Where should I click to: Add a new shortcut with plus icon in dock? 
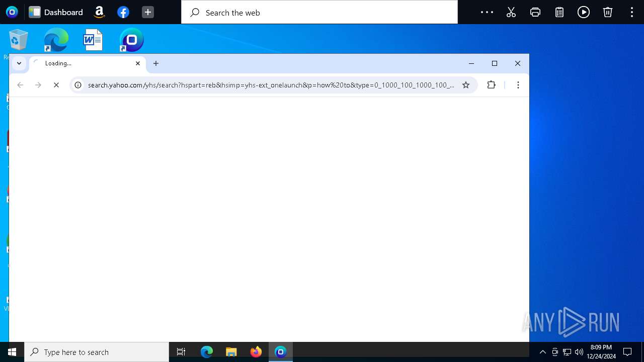[x=147, y=12]
